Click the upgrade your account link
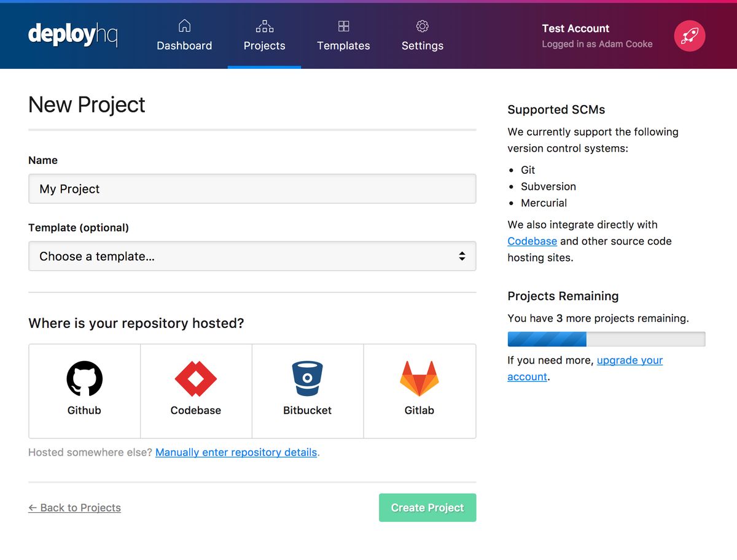 tap(630, 360)
